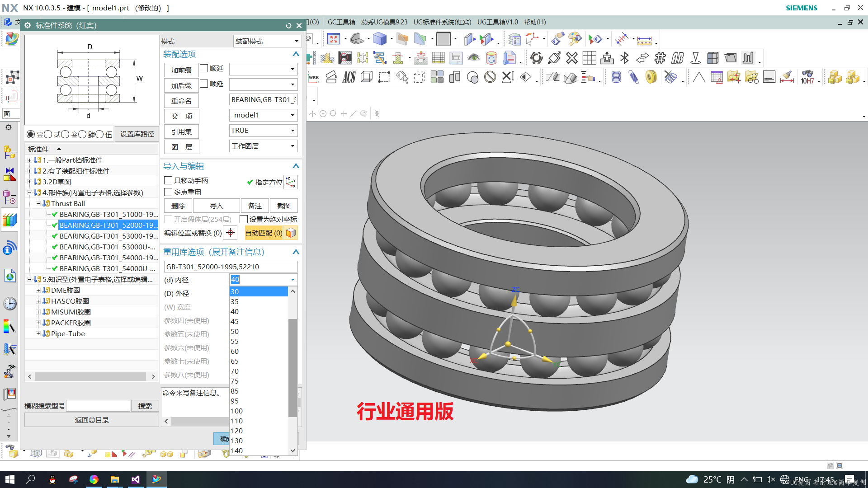Click the 10H7 tolerance binoculars icon
Viewport: 868px width, 488px height.
[x=807, y=77]
